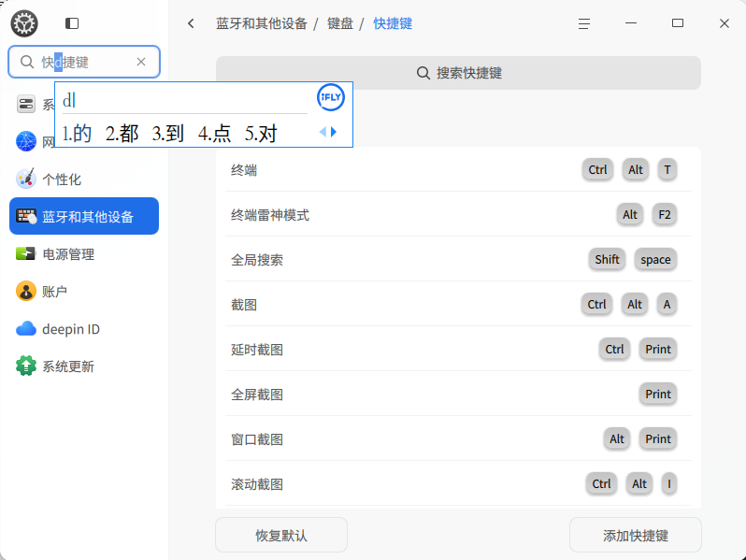Viewport: 746px width, 560px height.
Task: Select the 终端雷神模式 shortcut row
Action: 458,214
